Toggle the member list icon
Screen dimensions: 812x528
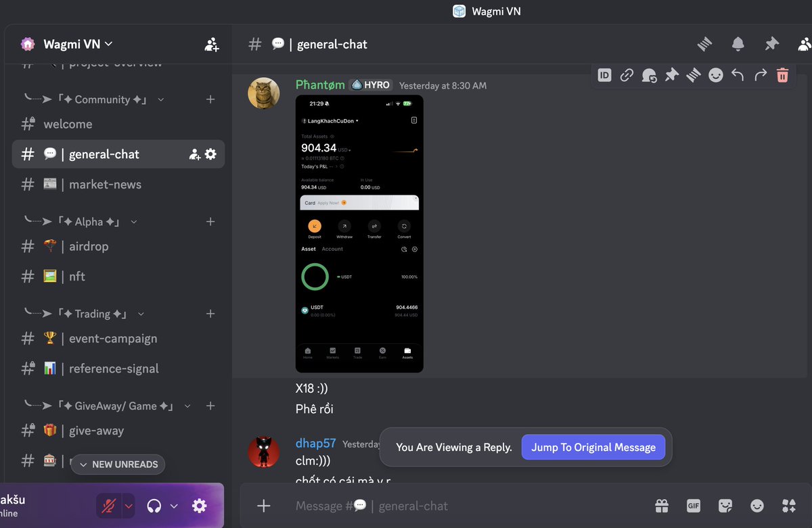(805, 44)
